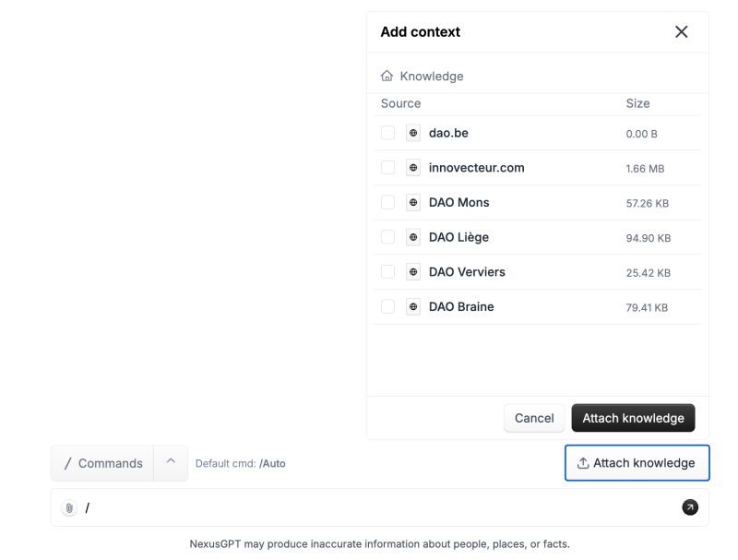
Task: Select the innovecteur.com checkbox
Action: coord(387,168)
